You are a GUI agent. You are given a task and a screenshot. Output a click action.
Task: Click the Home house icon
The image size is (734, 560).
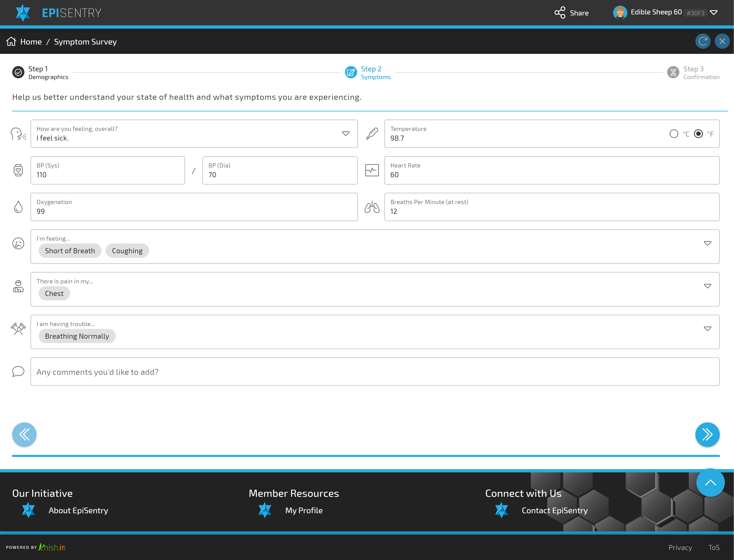[x=11, y=41]
